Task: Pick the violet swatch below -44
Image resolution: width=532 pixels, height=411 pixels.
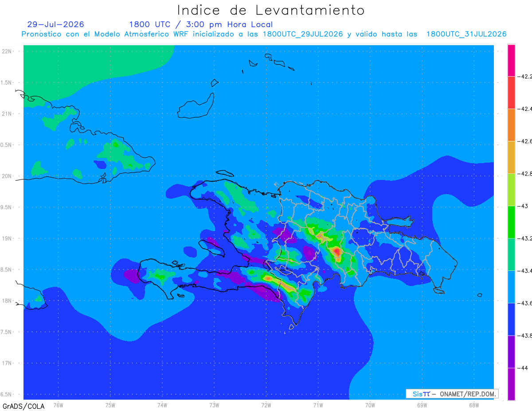Action: tap(511, 384)
